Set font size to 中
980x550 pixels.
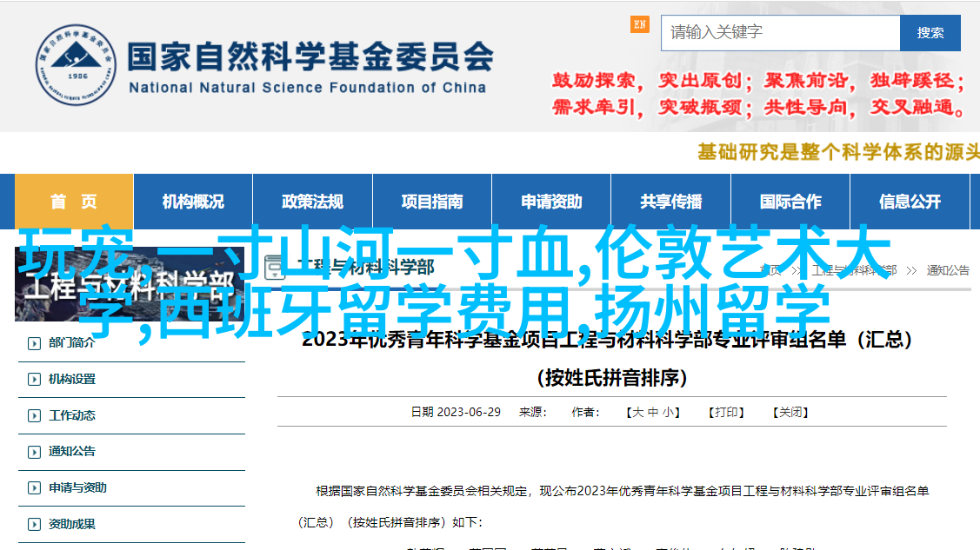click(653, 412)
